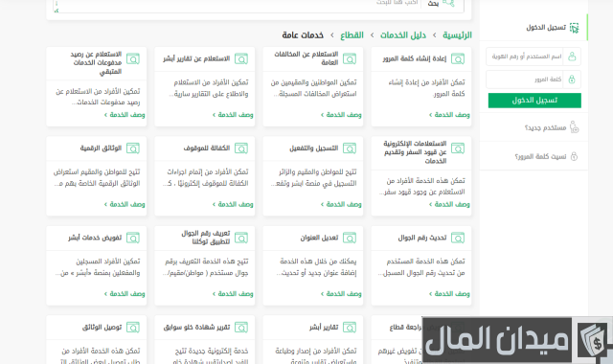Open وصف الخدمة for الاستعلام عن تقارير أبشر

click(233, 115)
